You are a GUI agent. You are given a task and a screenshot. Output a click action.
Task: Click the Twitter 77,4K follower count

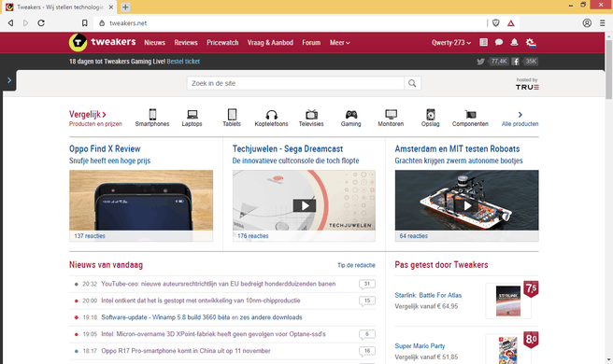click(x=499, y=62)
